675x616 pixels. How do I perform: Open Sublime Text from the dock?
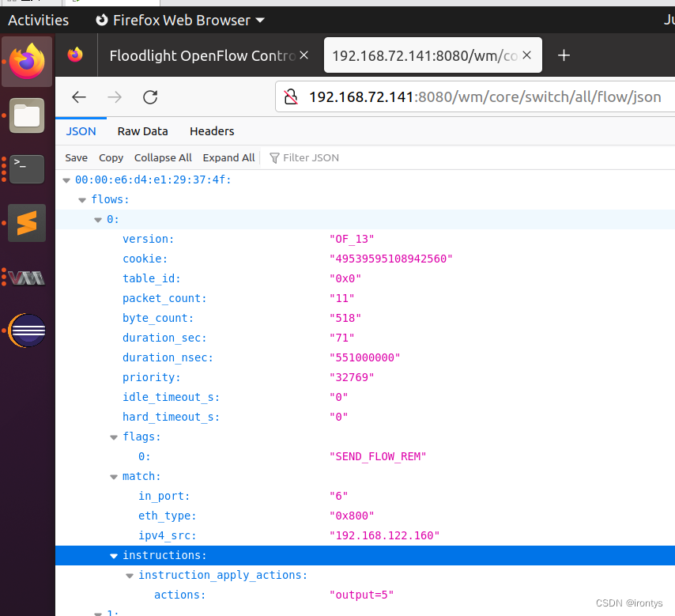[27, 223]
